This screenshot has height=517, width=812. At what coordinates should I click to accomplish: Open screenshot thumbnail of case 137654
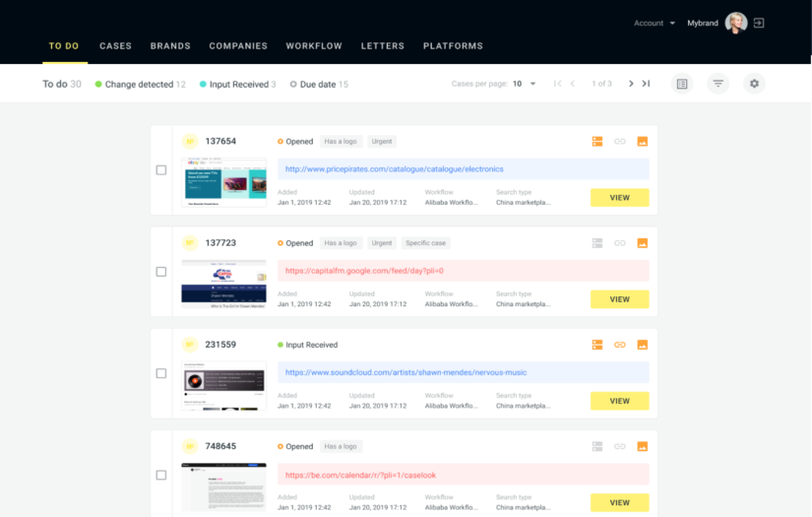click(223, 182)
